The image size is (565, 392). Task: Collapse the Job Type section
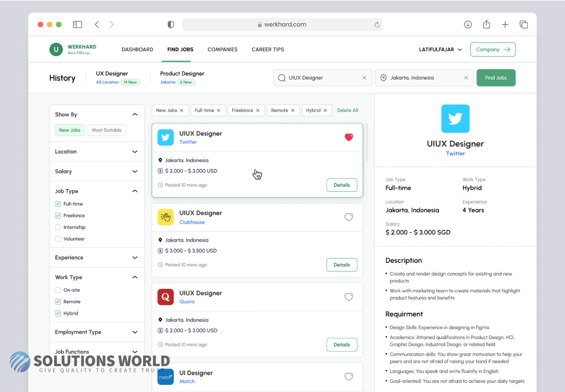pos(135,191)
